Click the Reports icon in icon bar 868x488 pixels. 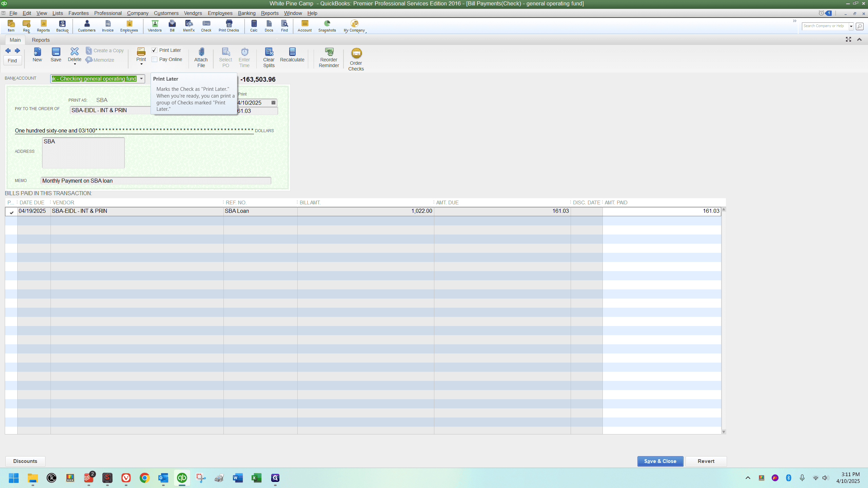43,26
